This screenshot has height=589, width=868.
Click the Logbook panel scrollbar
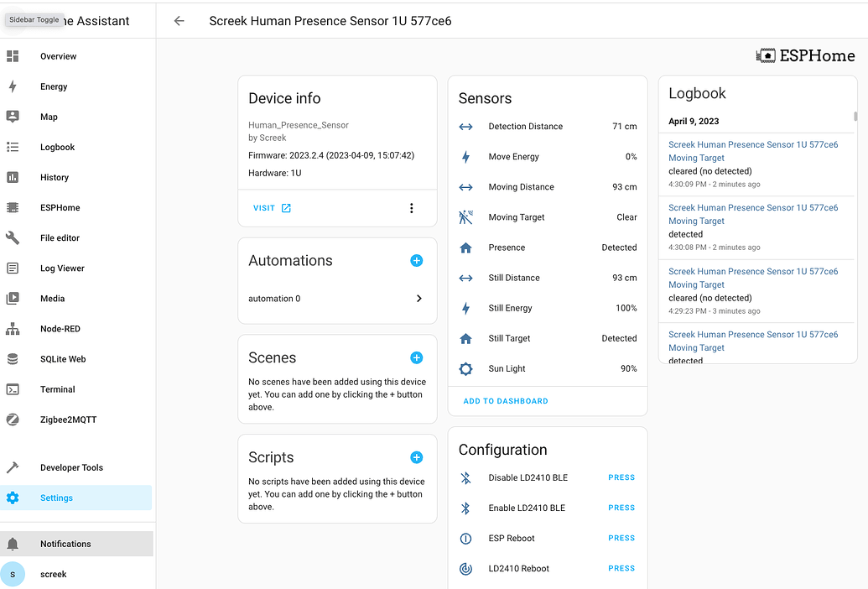[x=855, y=117]
